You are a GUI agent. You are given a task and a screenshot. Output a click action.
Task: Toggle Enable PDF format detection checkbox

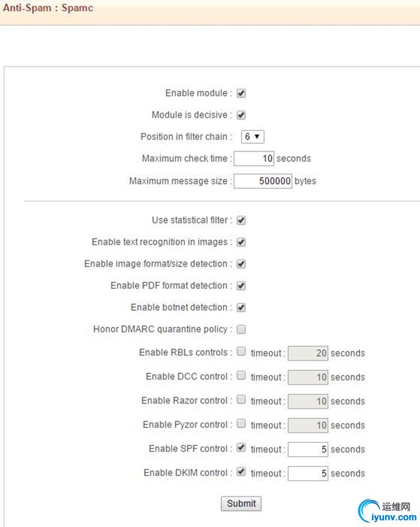point(241,285)
